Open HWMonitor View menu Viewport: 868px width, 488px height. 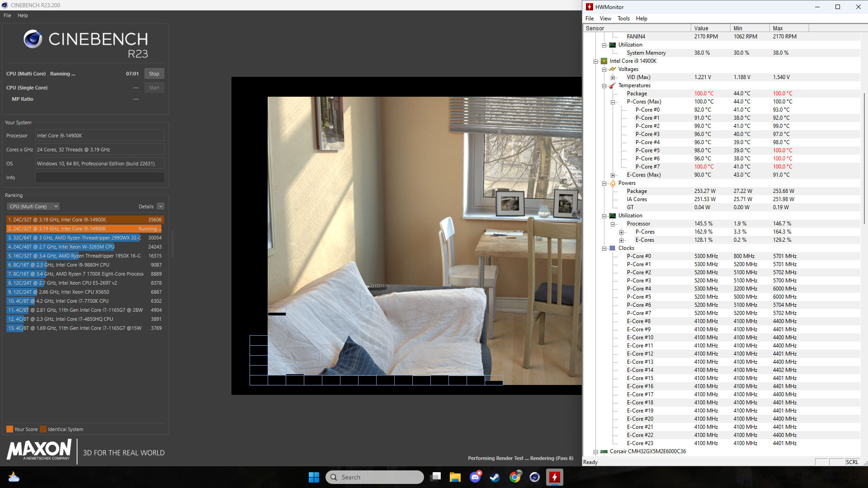(605, 19)
